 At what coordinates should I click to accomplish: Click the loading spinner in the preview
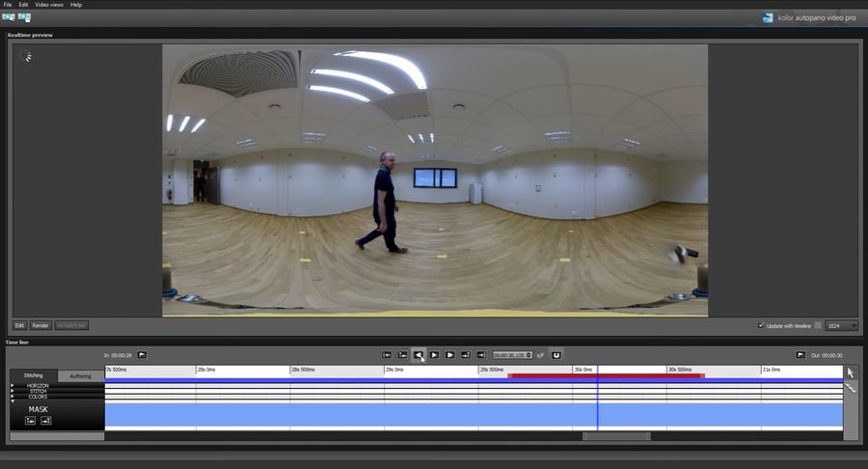(x=26, y=56)
